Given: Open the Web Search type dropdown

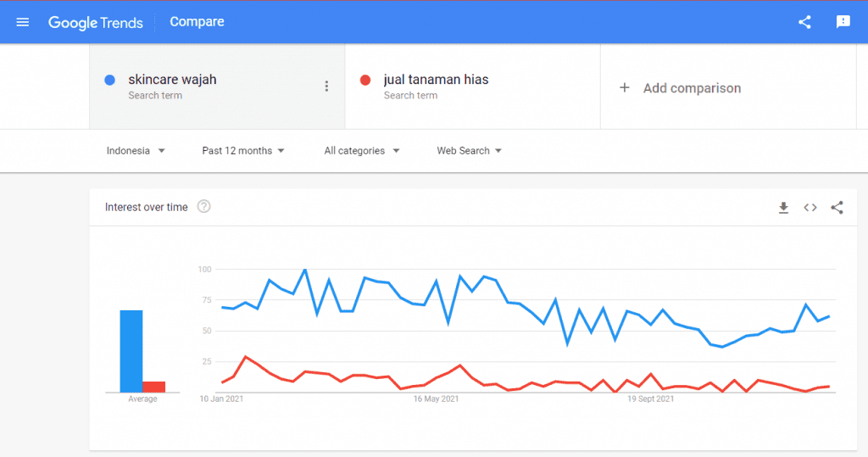Looking at the screenshot, I should [470, 151].
